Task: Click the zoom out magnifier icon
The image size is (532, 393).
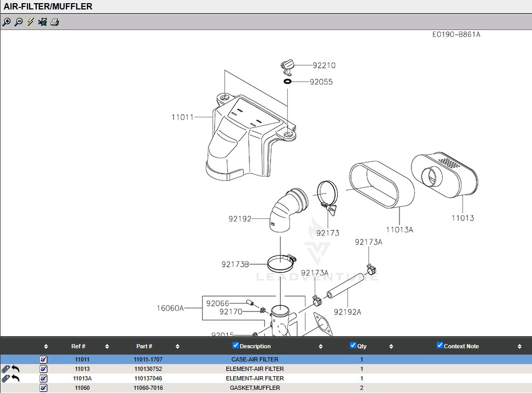Action: 18,22
